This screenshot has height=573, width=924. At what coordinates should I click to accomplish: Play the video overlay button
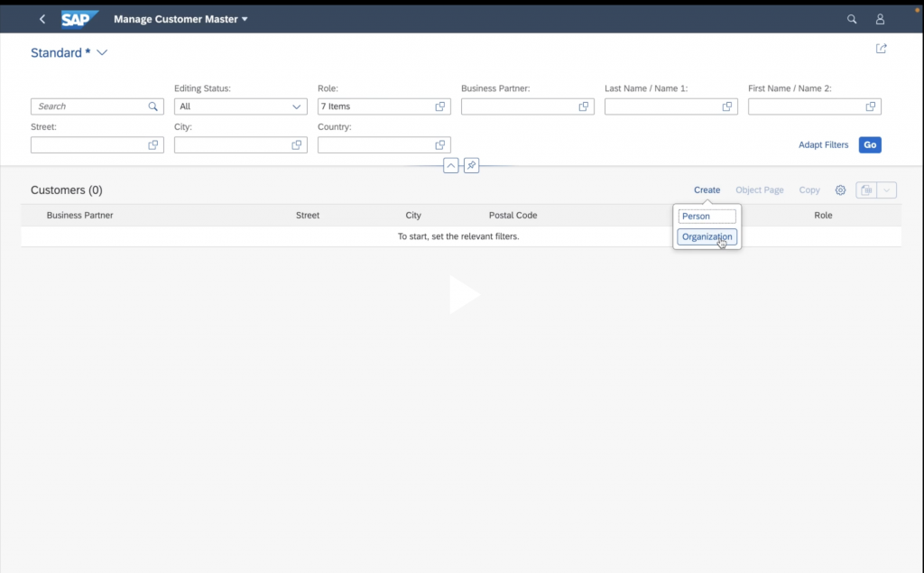463,295
